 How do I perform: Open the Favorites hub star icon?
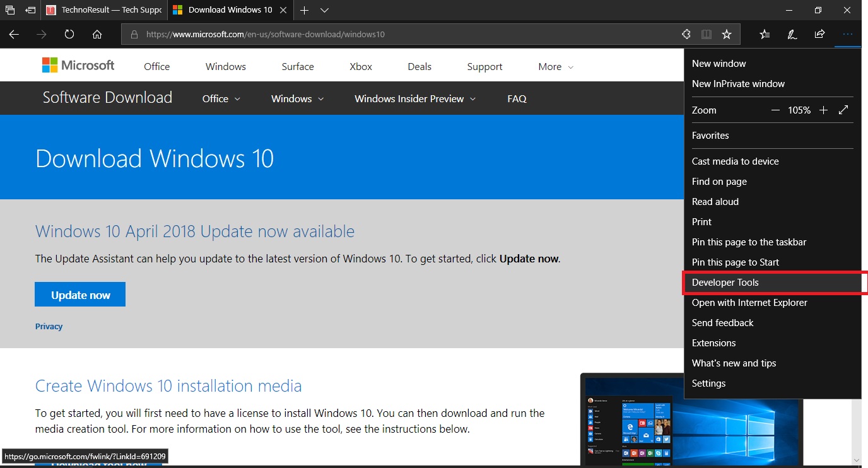(x=764, y=35)
